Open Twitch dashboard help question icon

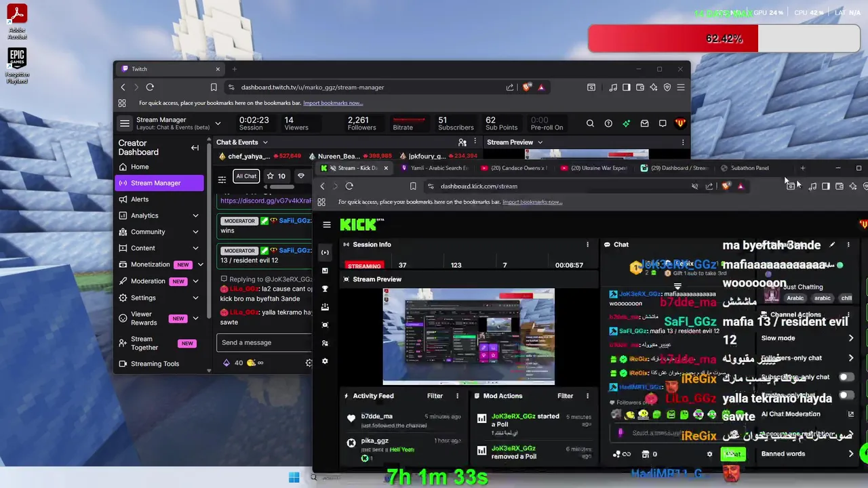pos(608,123)
